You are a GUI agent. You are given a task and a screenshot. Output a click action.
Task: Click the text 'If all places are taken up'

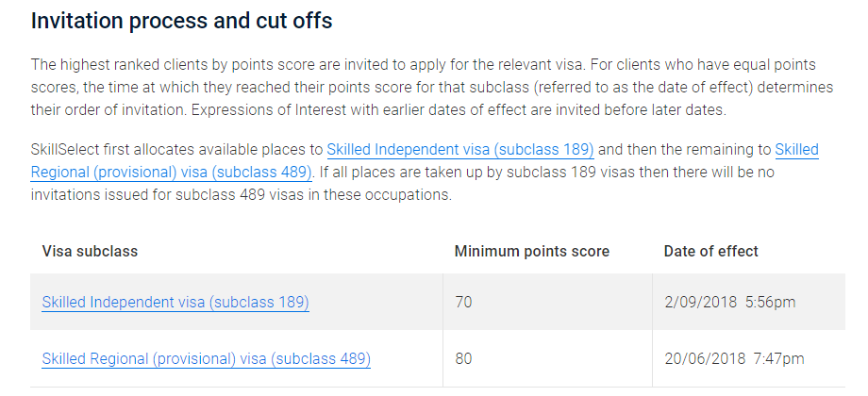click(401, 173)
